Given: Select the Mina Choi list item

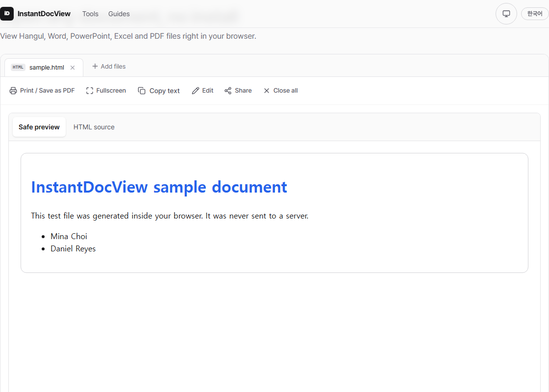Looking at the screenshot, I should tap(69, 236).
